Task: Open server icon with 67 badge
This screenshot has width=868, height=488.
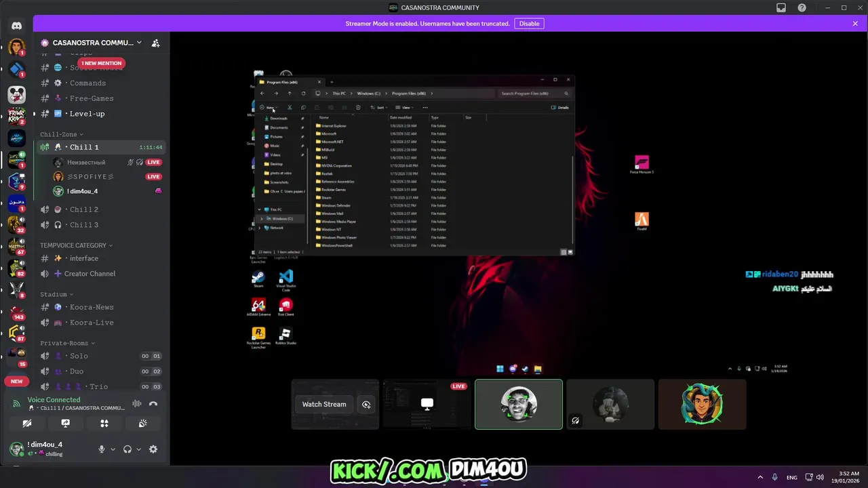Action: [16, 246]
